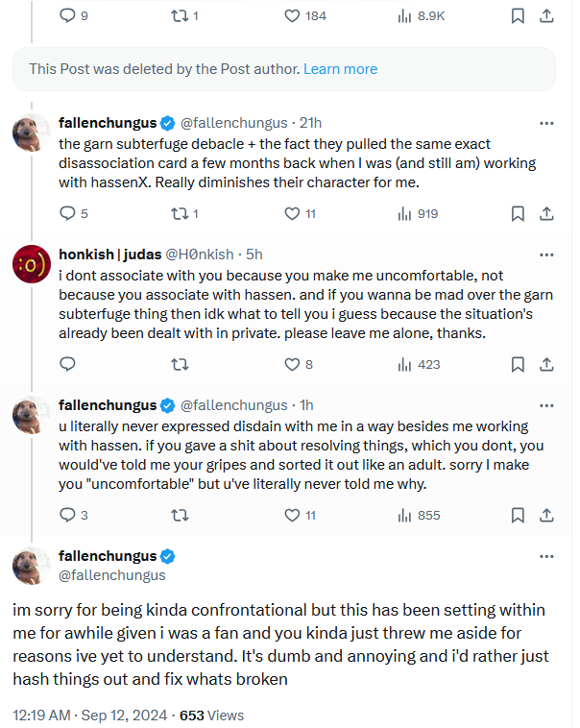Share the top post with 184 likes
The height and width of the screenshot is (728, 580).
point(545,15)
